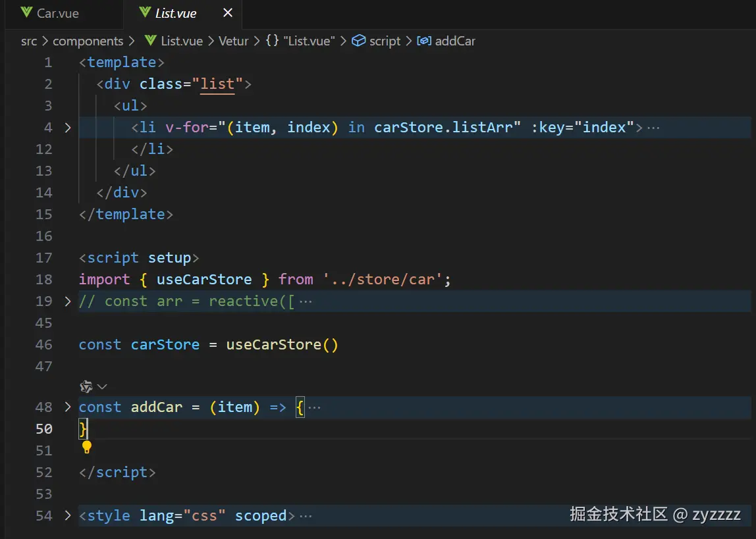Screen dimensions: 756x539
Task: Click the braces icon in breadcrumb
Action: 272,40
